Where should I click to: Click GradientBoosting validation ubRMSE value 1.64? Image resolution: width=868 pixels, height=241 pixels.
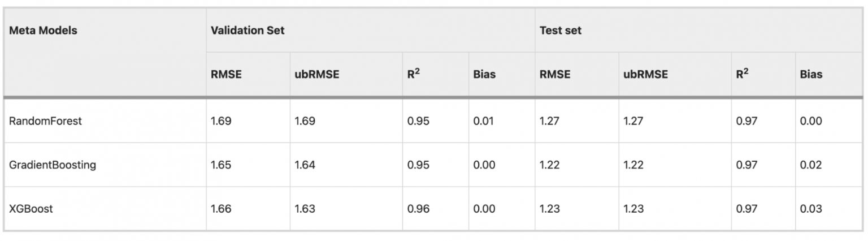tap(305, 165)
